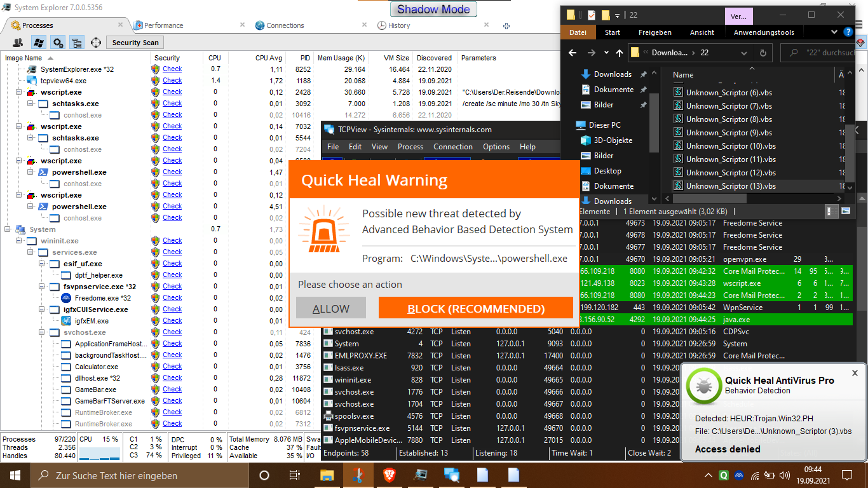Refresh the File Explorer folder view
The image size is (868, 488).
[763, 53]
